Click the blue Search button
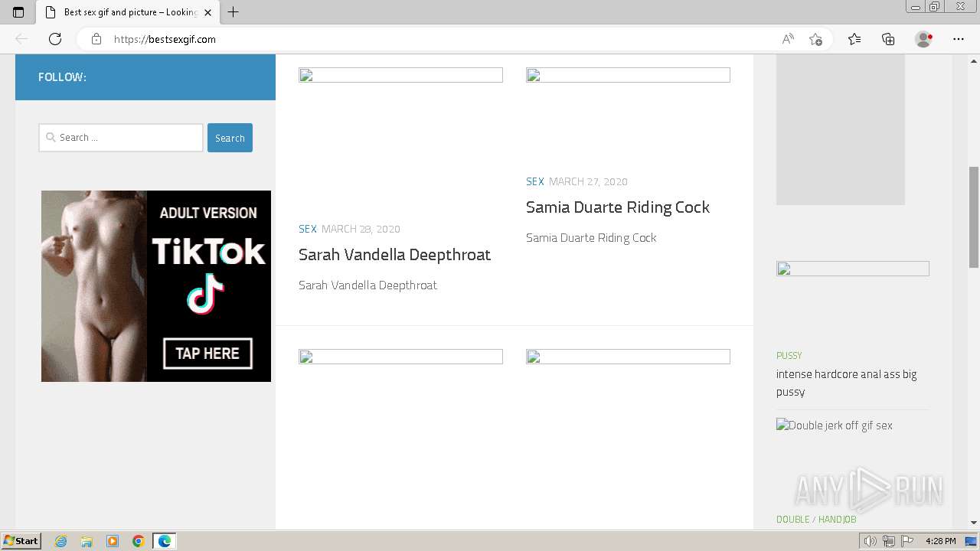The width and height of the screenshot is (980, 551). pyautogui.click(x=230, y=138)
